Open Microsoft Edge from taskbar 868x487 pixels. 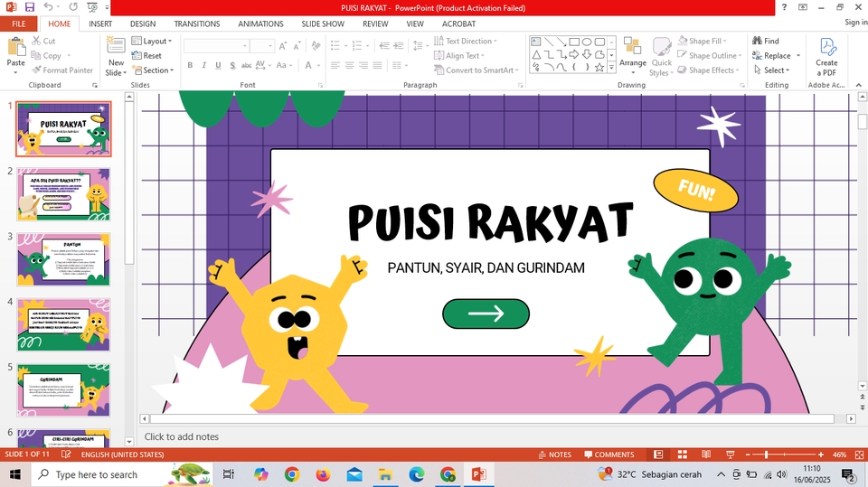[416, 474]
